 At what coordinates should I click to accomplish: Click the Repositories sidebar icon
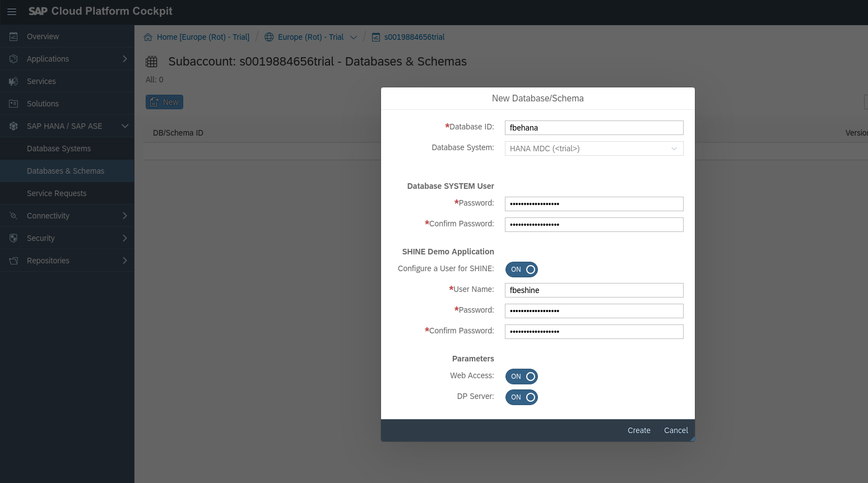coord(13,261)
